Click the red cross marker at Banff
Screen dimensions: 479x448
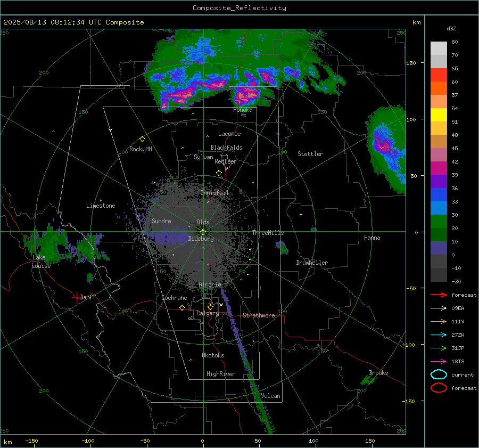(x=76, y=297)
